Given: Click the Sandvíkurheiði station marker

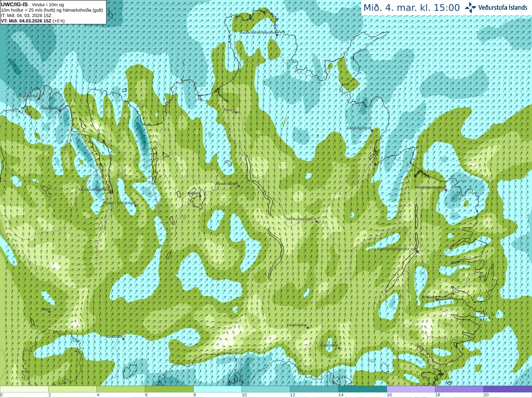Looking at the screenshot, I should 372,130.
